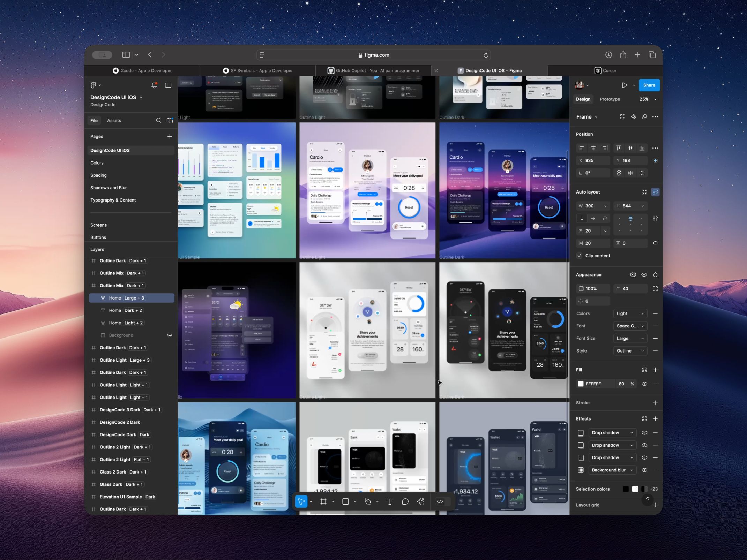Screen dimensions: 747x560
Task: Open Figma notifications bell
Action: click(x=154, y=85)
